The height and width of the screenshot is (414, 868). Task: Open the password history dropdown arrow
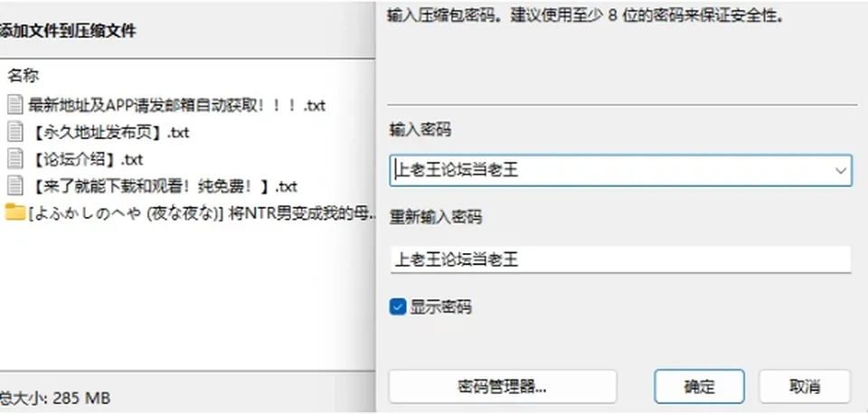click(x=840, y=171)
